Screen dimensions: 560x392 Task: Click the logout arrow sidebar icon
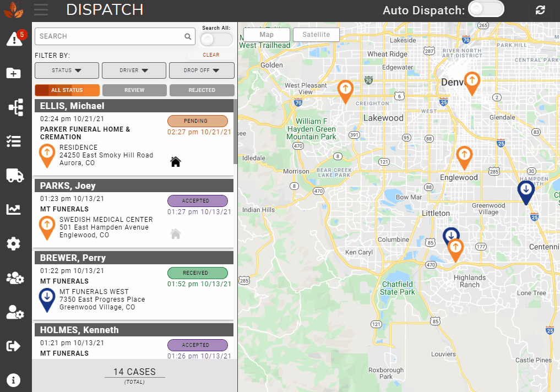click(x=14, y=346)
